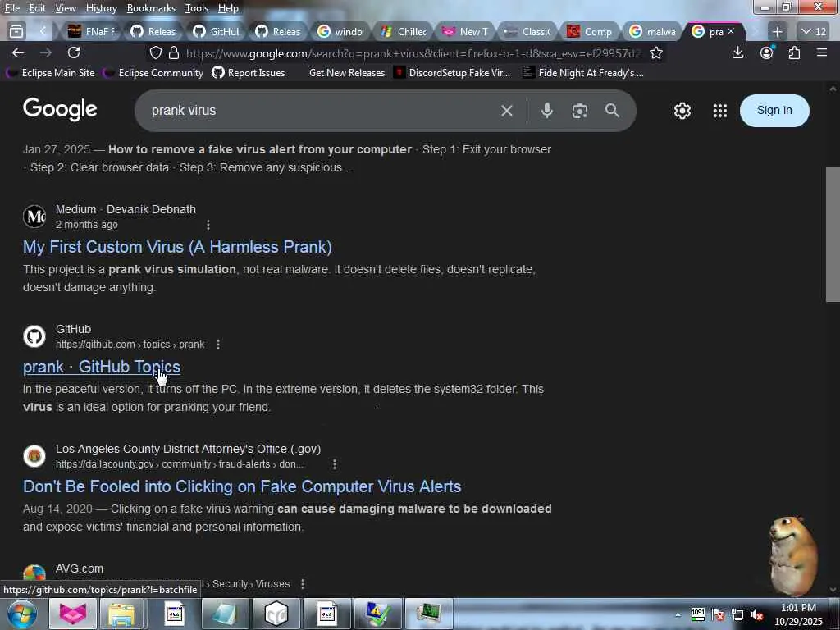Screen dimensions: 840x630
Task: Open the File Explorer taskbar icon
Action: pyautogui.click(x=121, y=614)
